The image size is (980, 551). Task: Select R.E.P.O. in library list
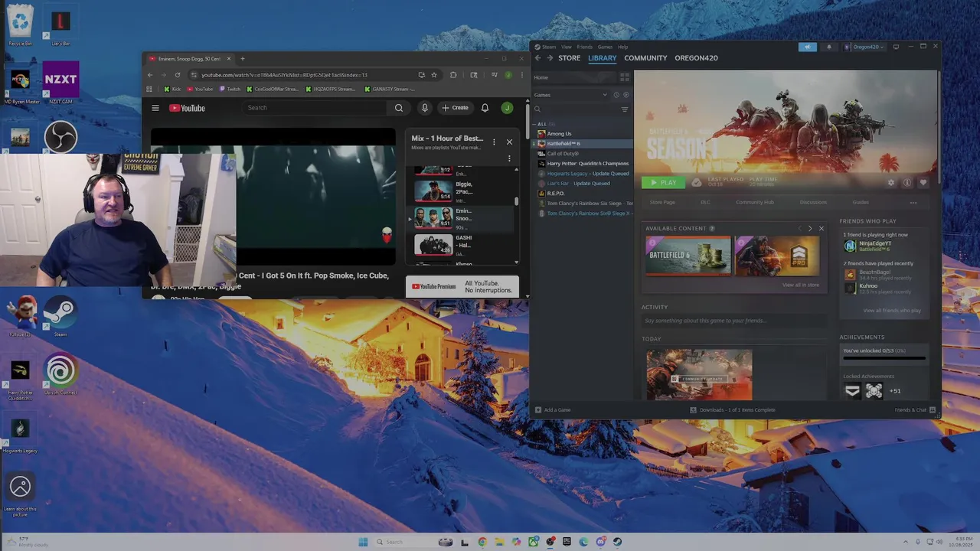tap(555, 194)
